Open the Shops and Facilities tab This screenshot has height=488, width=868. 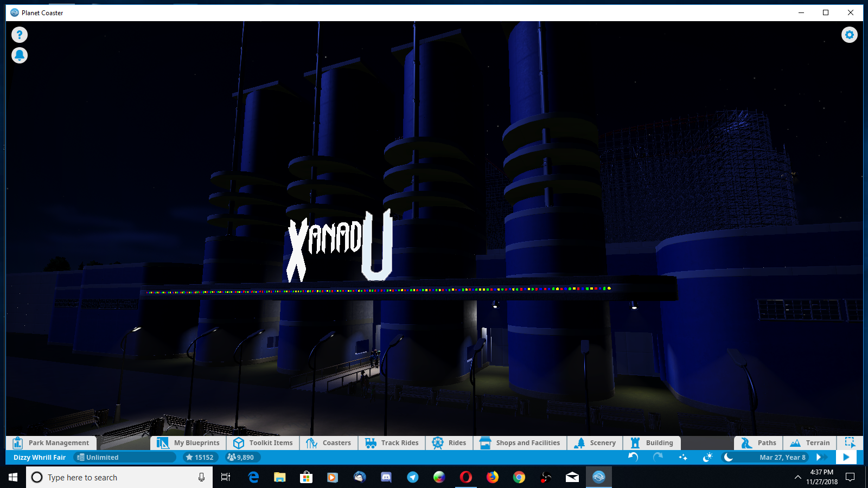click(x=520, y=443)
